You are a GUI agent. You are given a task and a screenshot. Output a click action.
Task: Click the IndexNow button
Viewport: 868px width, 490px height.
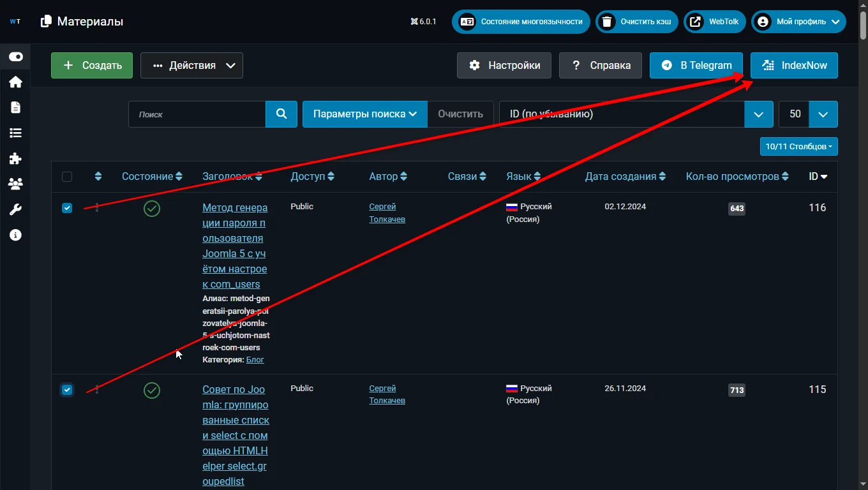pyautogui.click(x=794, y=65)
